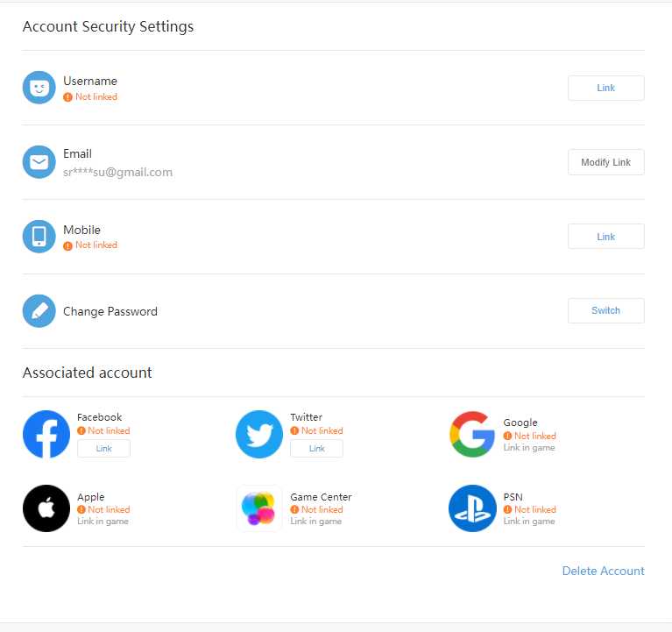The height and width of the screenshot is (632, 672).
Task: Click the Apple logo icon
Action: point(46,508)
